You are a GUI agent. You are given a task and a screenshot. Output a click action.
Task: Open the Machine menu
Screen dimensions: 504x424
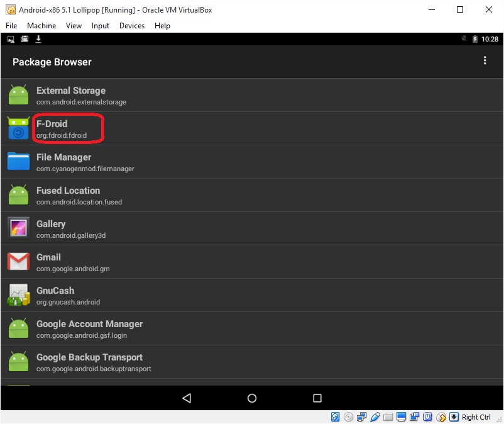(x=41, y=25)
